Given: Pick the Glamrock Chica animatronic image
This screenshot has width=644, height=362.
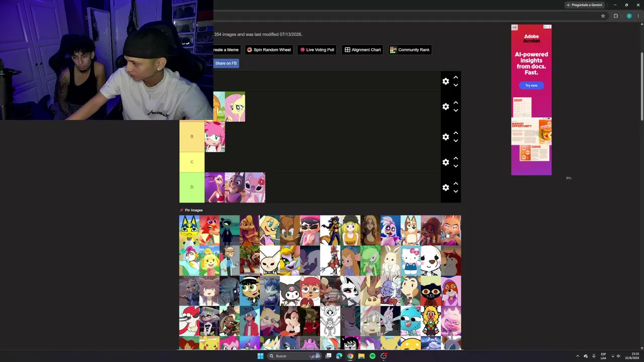Looking at the screenshot, I should tap(390, 230).
